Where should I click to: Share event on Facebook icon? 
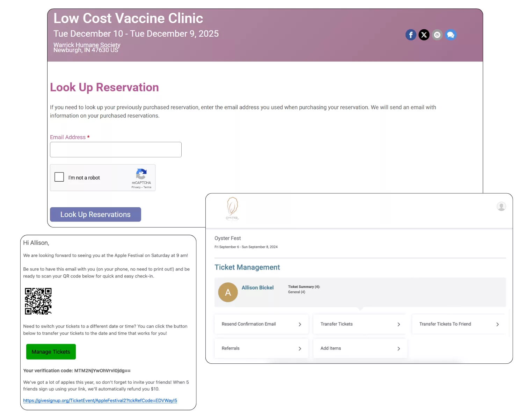point(411,35)
